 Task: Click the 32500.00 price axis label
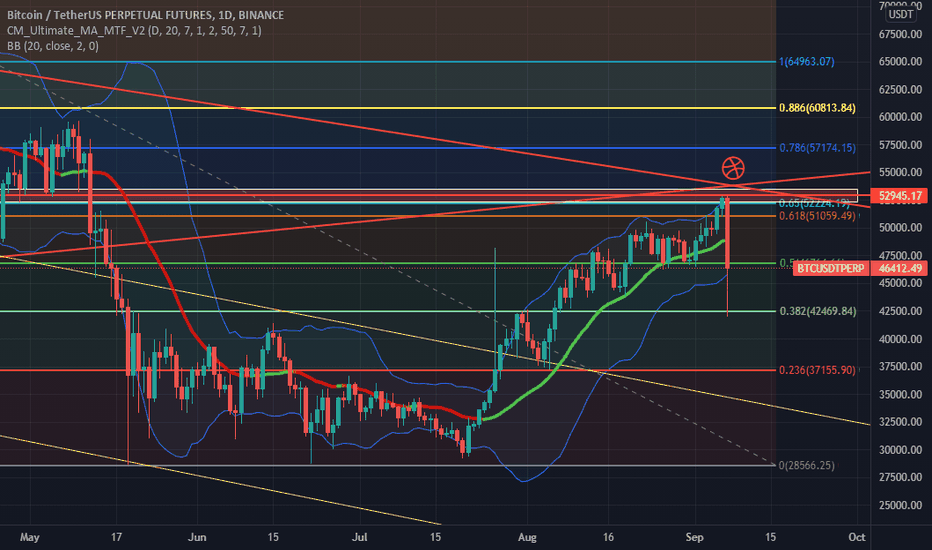(900, 422)
